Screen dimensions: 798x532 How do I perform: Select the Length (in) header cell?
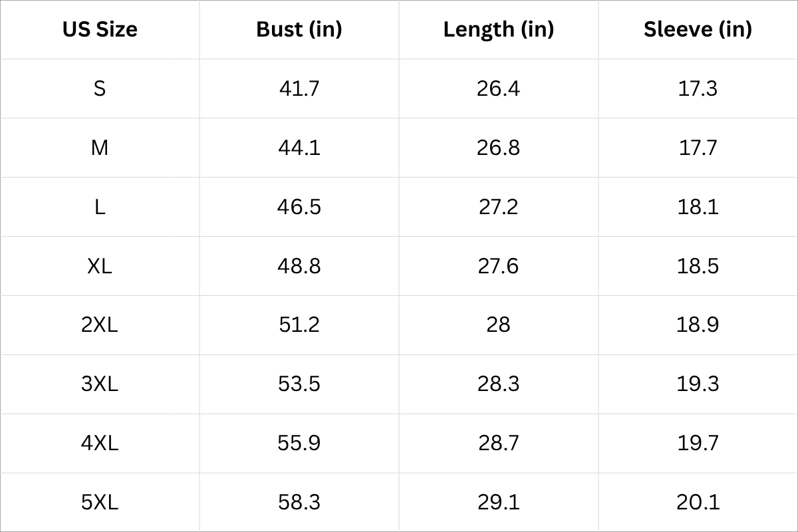tap(498, 29)
